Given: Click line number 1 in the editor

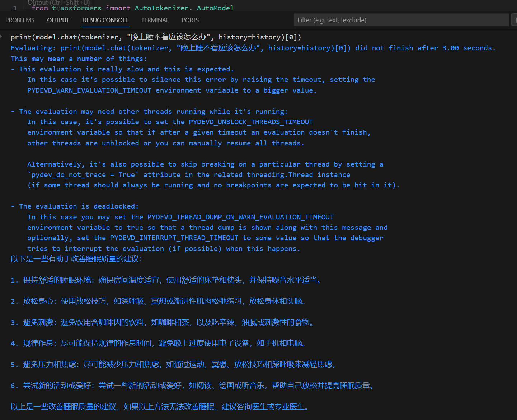Looking at the screenshot, I should (x=15, y=8).
